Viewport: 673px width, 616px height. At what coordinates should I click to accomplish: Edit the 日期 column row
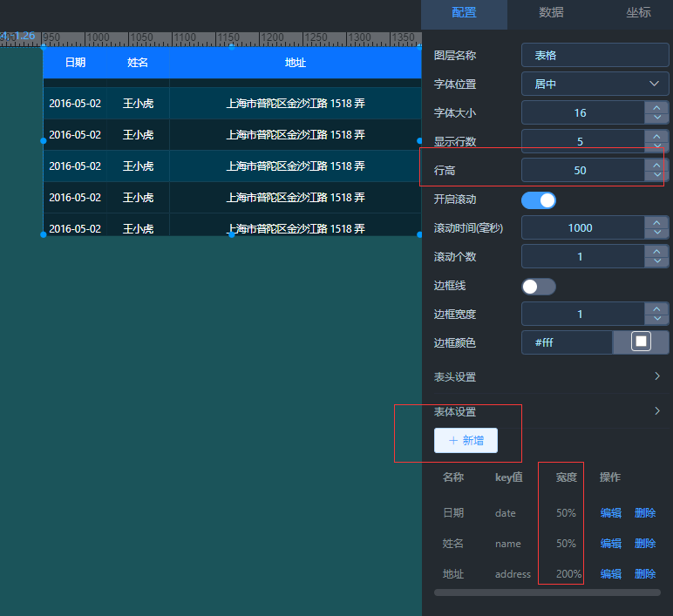tap(610, 513)
